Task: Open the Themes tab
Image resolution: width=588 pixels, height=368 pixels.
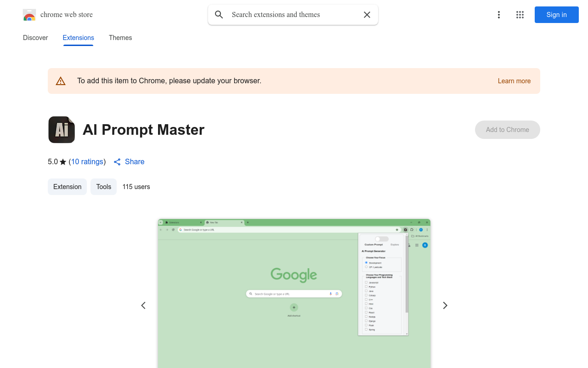Action: (120, 38)
